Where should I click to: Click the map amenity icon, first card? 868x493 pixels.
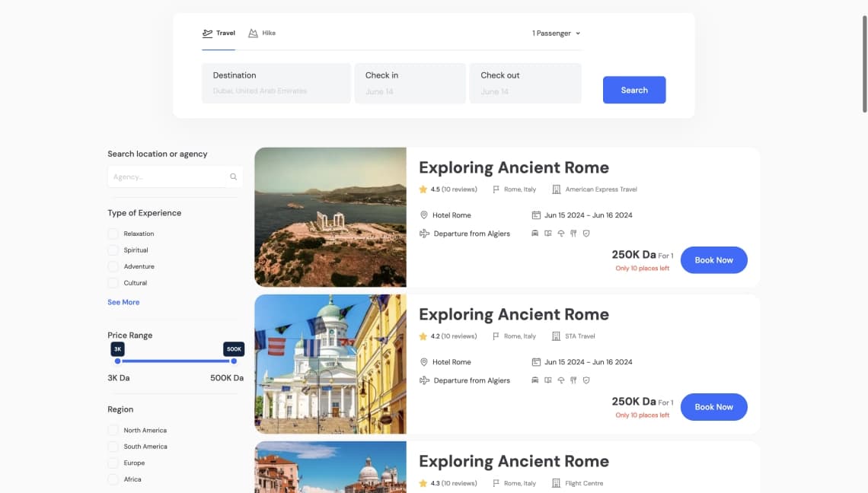(548, 234)
